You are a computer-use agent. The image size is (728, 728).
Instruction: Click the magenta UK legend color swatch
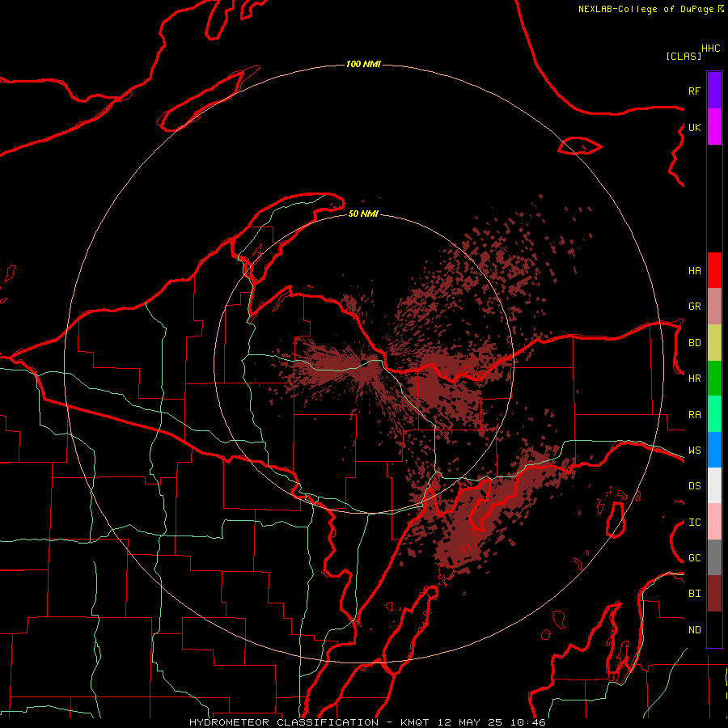pos(714,127)
